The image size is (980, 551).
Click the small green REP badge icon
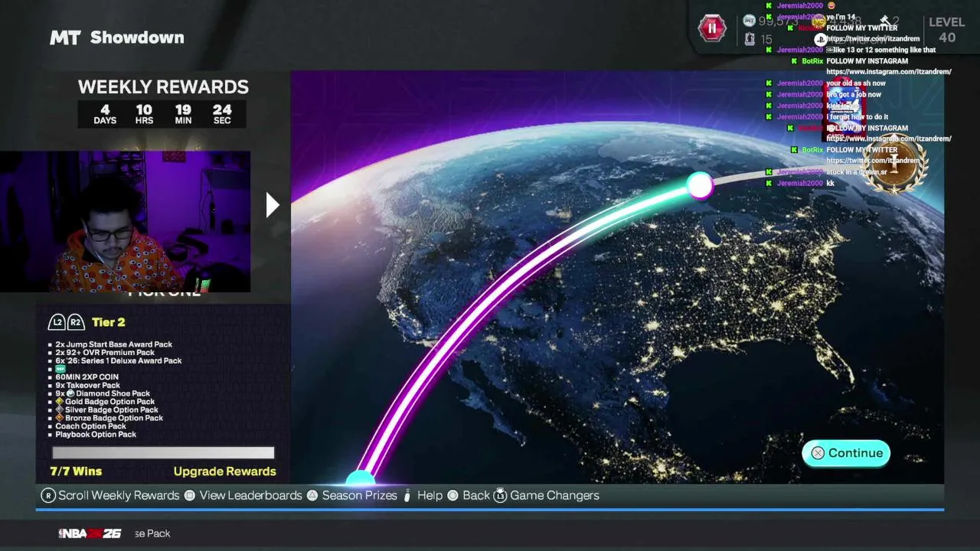[60, 369]
